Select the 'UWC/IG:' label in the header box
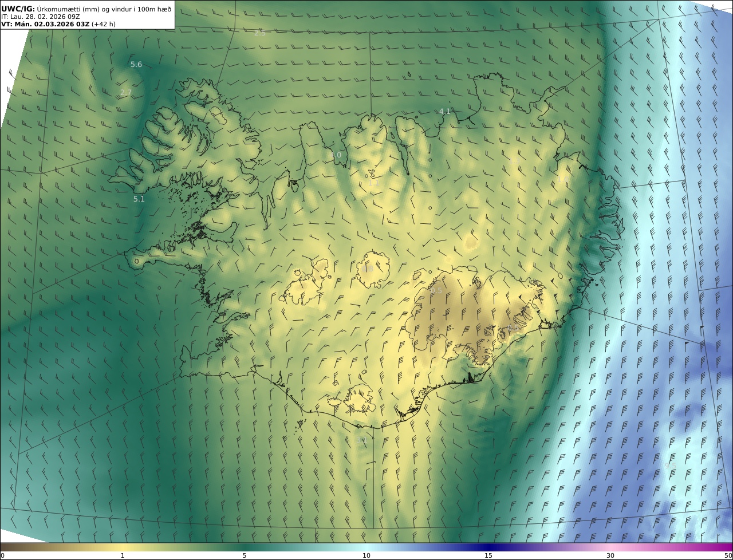733x560 pixels. point(18,9)
